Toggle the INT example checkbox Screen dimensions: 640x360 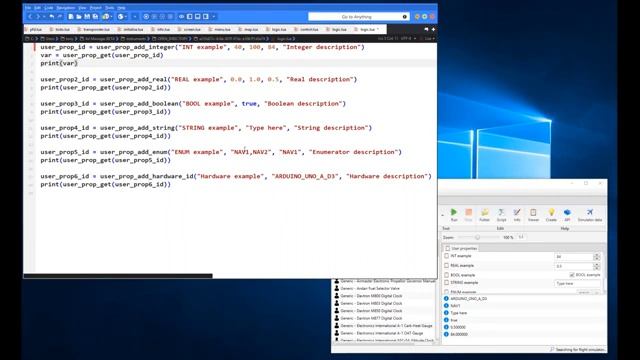point(447,256)
